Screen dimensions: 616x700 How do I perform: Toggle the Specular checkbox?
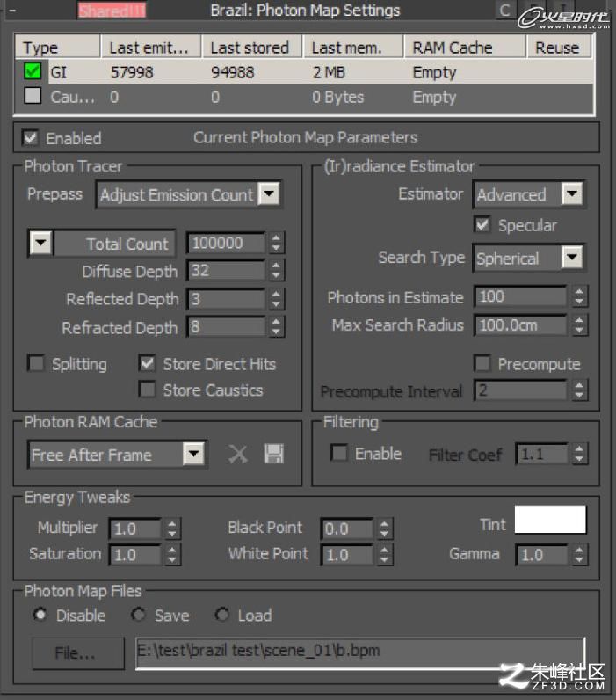click(x=482, y=224)
